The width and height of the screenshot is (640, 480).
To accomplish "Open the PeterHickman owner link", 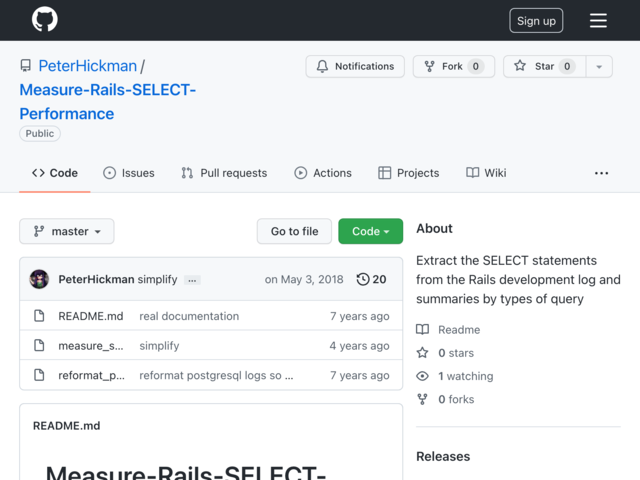I will point(88,66).
